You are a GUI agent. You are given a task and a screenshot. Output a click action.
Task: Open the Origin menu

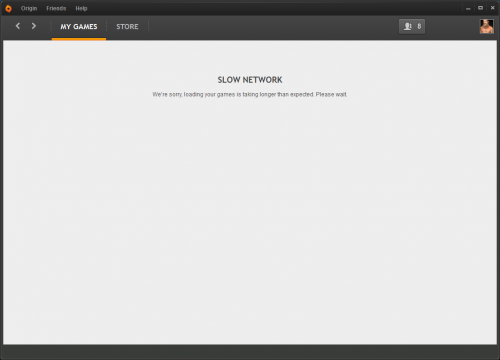coord(29,8)
